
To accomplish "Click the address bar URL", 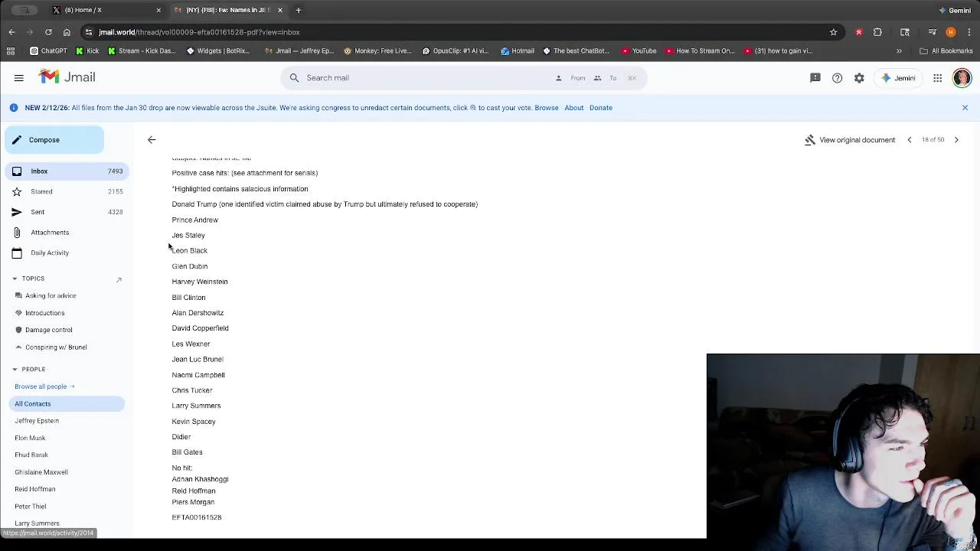I will click(199, 32).
